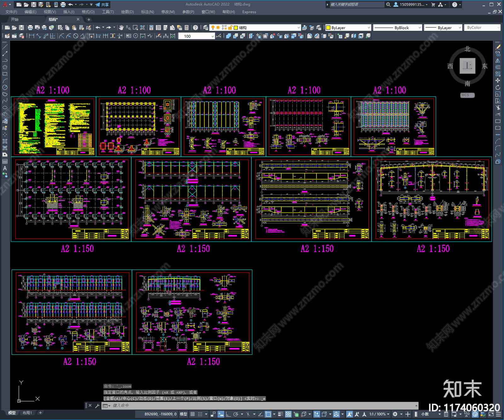Viewport: 504px width, 420px height.
Task: Click yellow swatch in ByLayer color control
Action: click(x=328, y=28)
